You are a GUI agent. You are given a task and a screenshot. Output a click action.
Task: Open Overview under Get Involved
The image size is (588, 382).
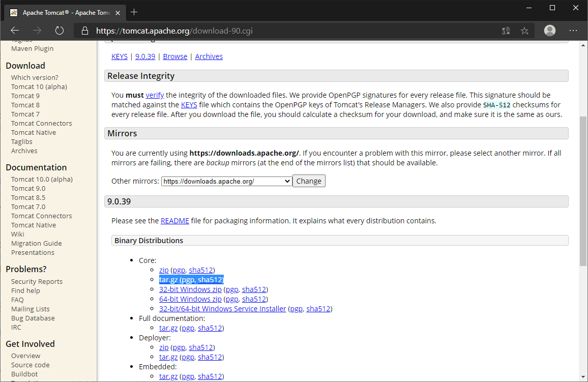(25, 356)
